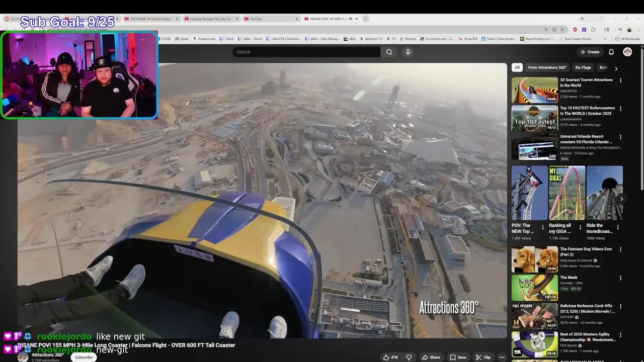Open The Mask movie thumbnail
644x362 pixels.
point(534,287)
